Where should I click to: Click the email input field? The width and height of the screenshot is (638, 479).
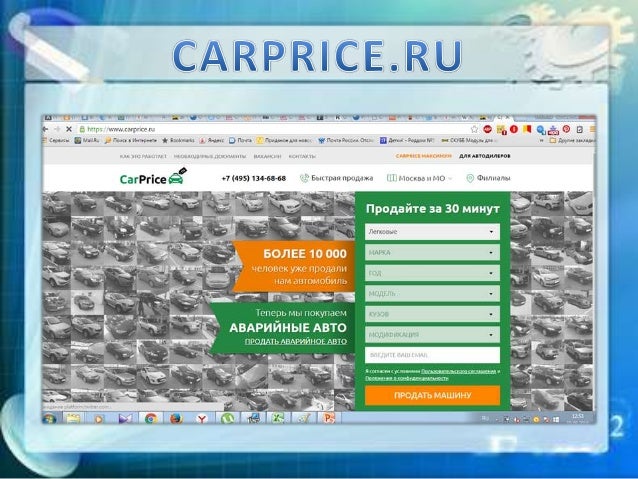tap(432, 355)
